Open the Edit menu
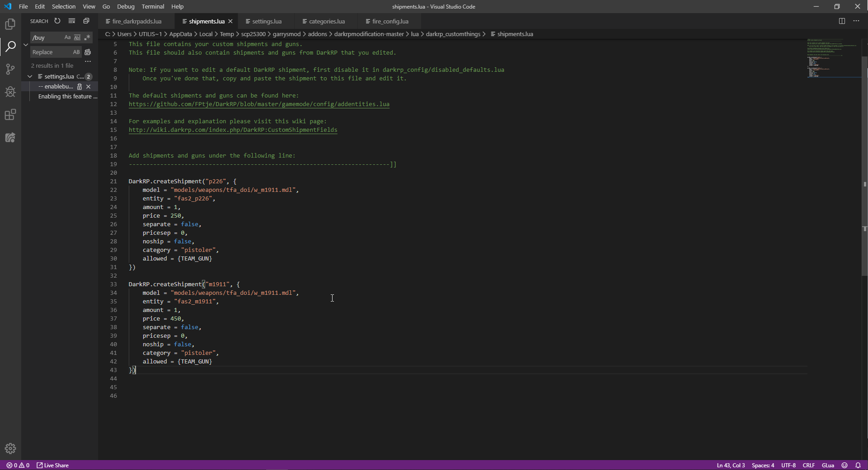 click(40, 6)
